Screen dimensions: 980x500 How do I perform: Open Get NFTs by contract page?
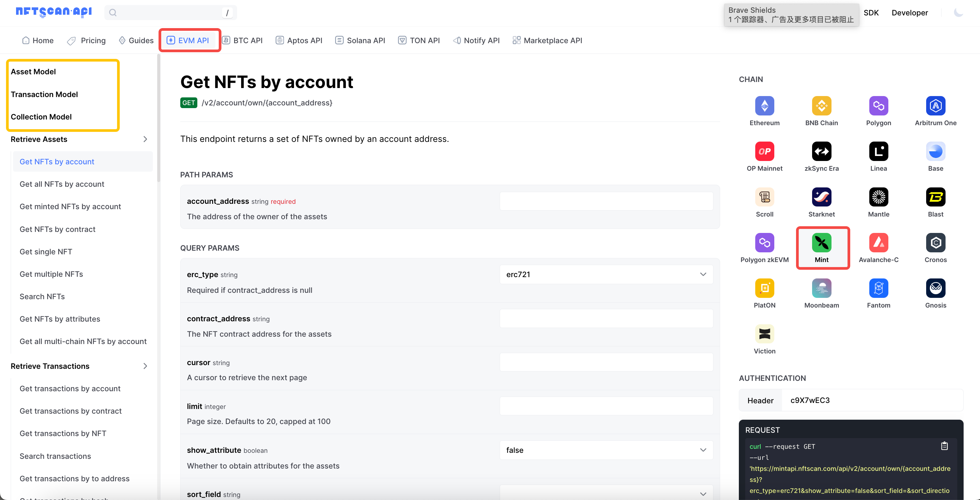58,229
